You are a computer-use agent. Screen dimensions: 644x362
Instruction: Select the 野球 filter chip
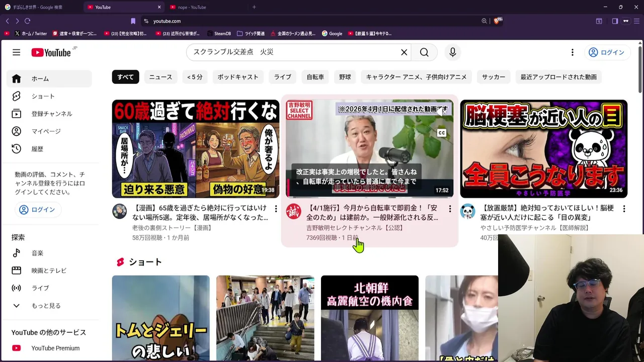tap(345, 77)
